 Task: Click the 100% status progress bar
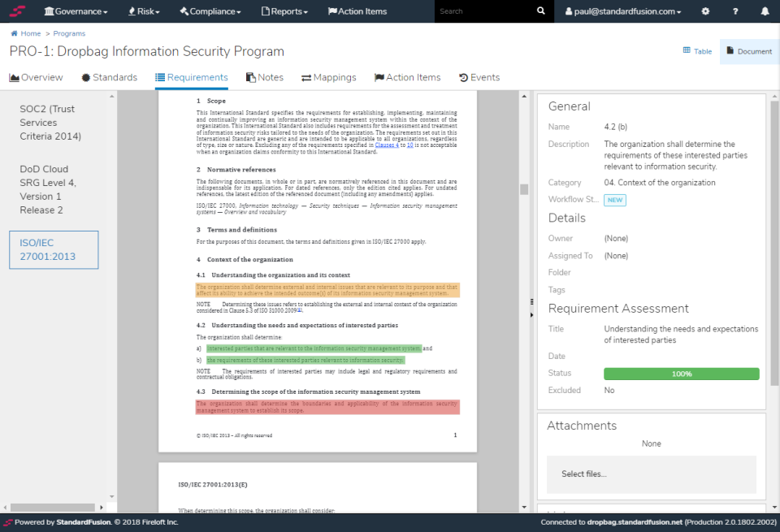[x=682, y=374]
